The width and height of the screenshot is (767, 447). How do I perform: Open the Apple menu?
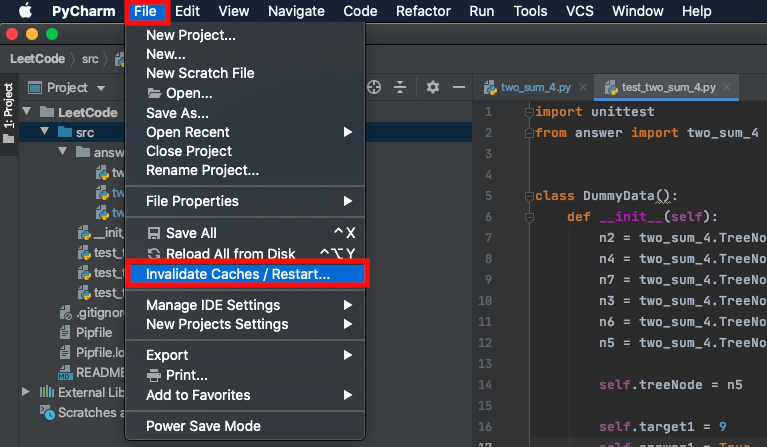(x=25, y=11)
